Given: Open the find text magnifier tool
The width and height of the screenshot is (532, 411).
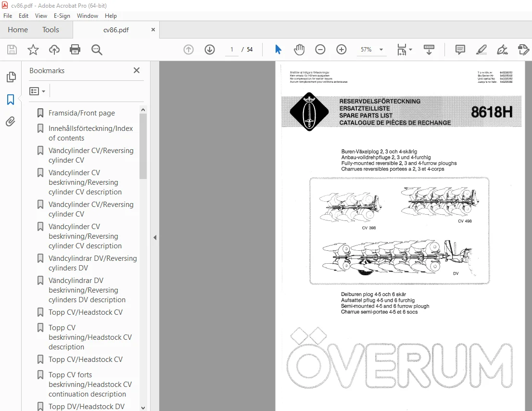Looking at the screenshot, I should click(97, 50).
